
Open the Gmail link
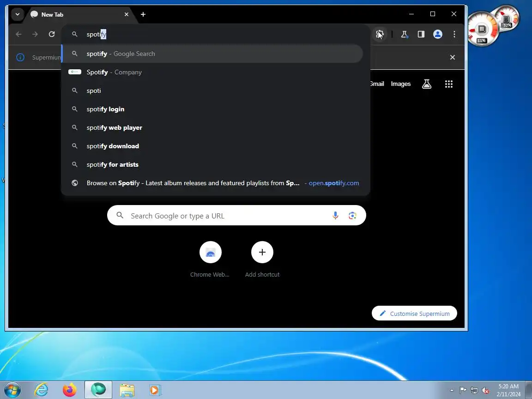point(377,84)
